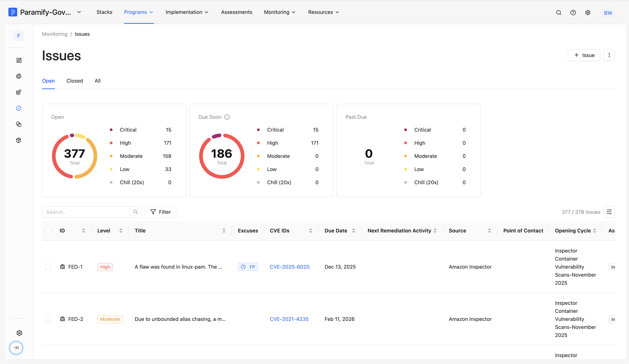Open the column settings sliders icon

609,212
